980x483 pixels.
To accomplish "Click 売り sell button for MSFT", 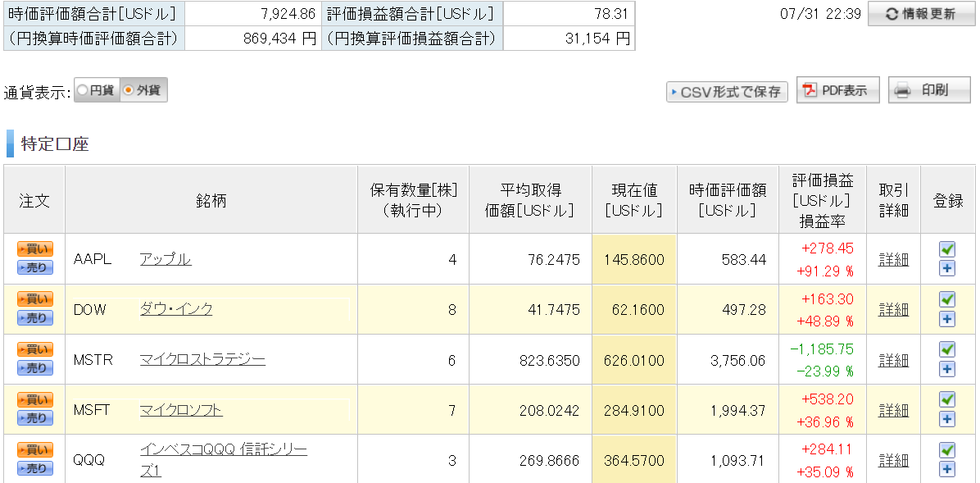I will 35,418.
